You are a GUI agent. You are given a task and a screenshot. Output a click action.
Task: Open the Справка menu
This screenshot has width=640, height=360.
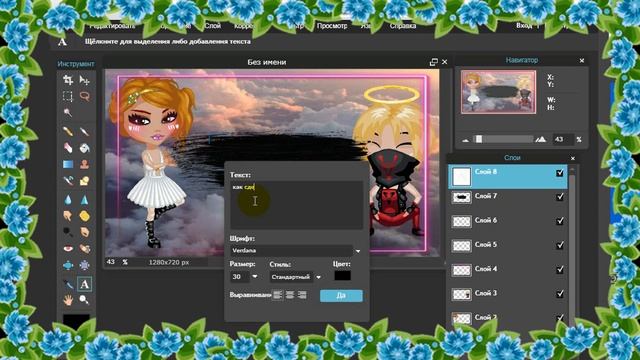coord(402,26)
